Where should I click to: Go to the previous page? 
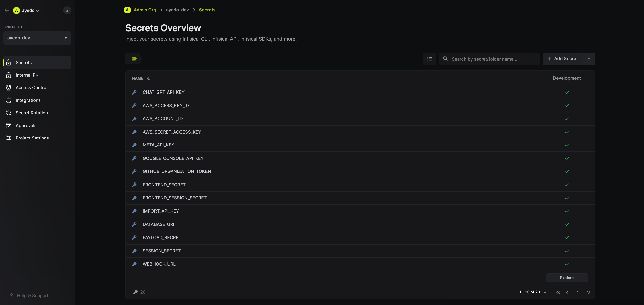click(567, 292)
